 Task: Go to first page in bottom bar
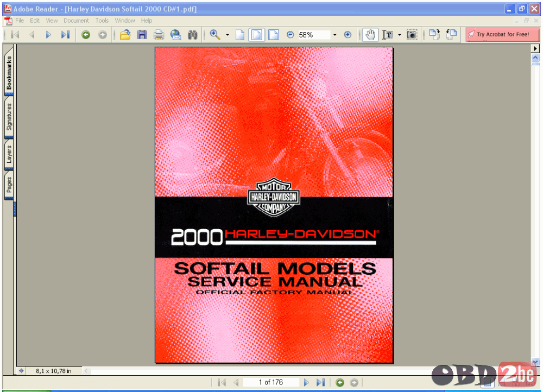(x=222, y=382)
